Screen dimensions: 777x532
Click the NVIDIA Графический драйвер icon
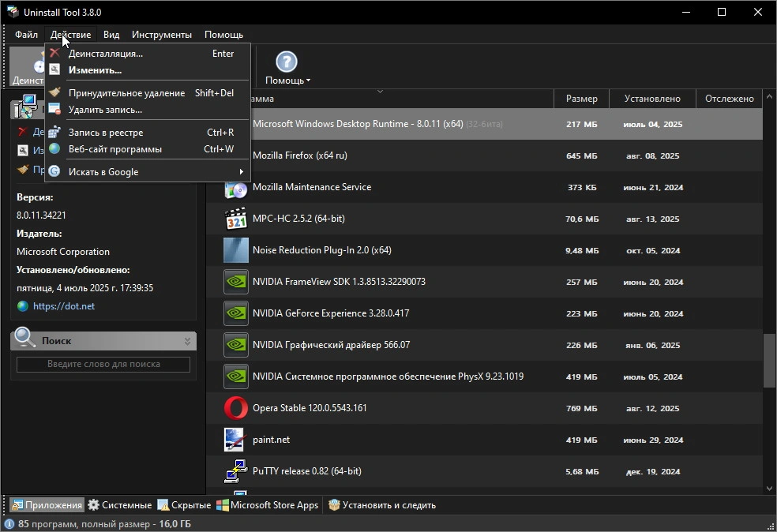[236, 345]
